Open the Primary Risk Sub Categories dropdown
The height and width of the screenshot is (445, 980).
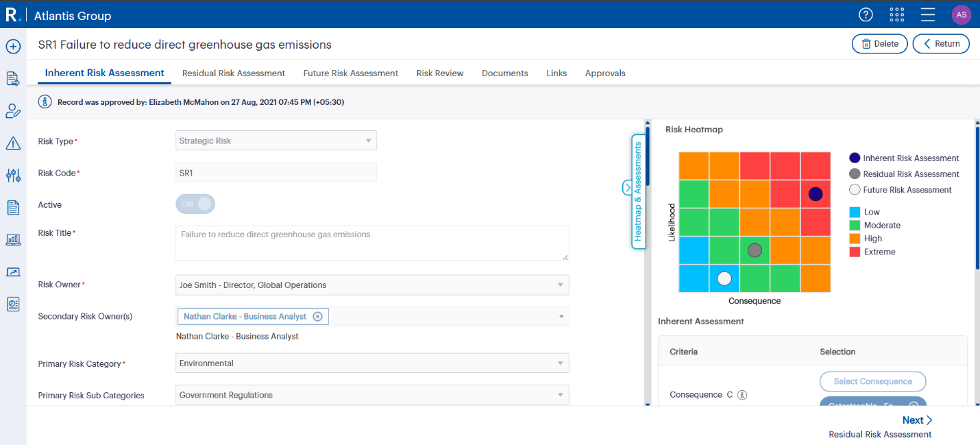pos(372,395)
